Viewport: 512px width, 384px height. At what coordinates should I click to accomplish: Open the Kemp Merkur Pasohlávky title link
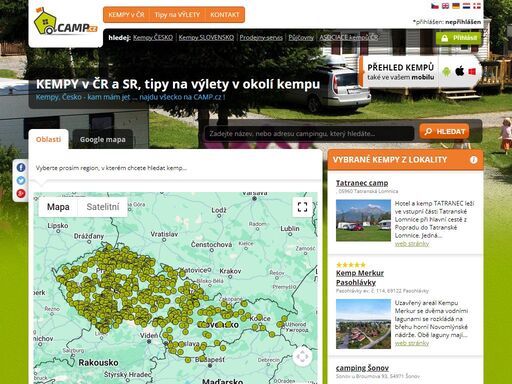pos(360,278)
